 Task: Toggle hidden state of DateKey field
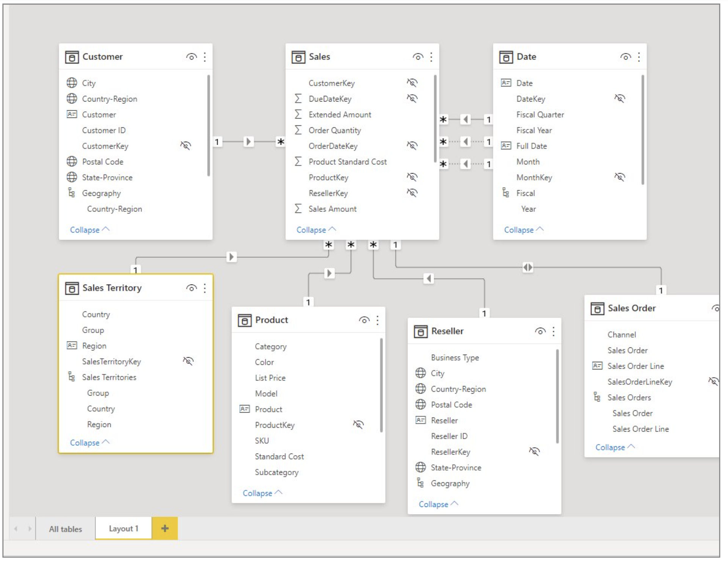620,99
